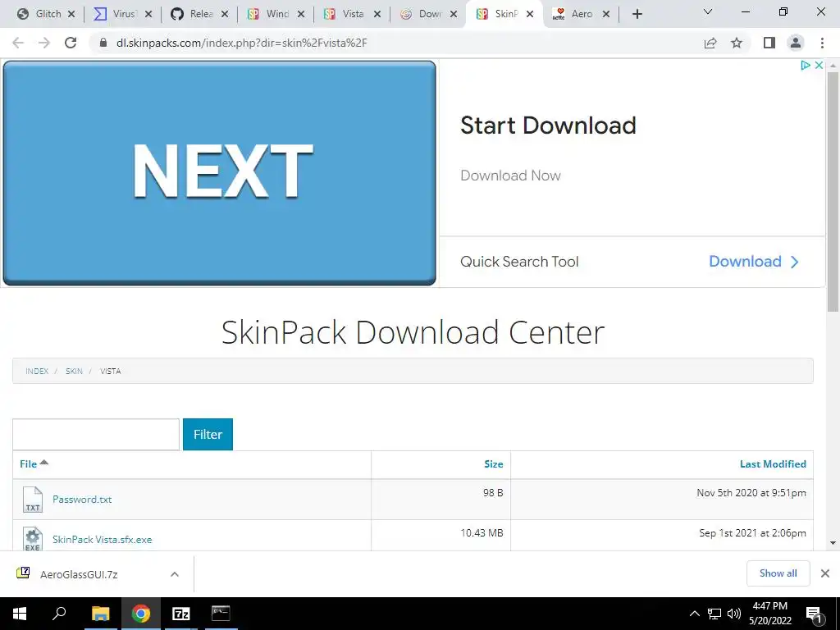This screenshot has height=630, width=840.
Task: Close the active SkinPack download tab
Action: point(530,15)
